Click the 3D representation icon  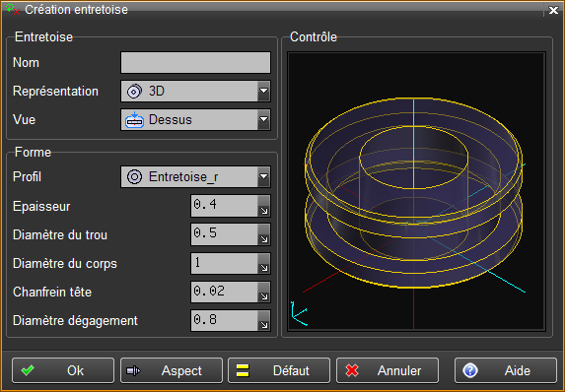point(134,91)
